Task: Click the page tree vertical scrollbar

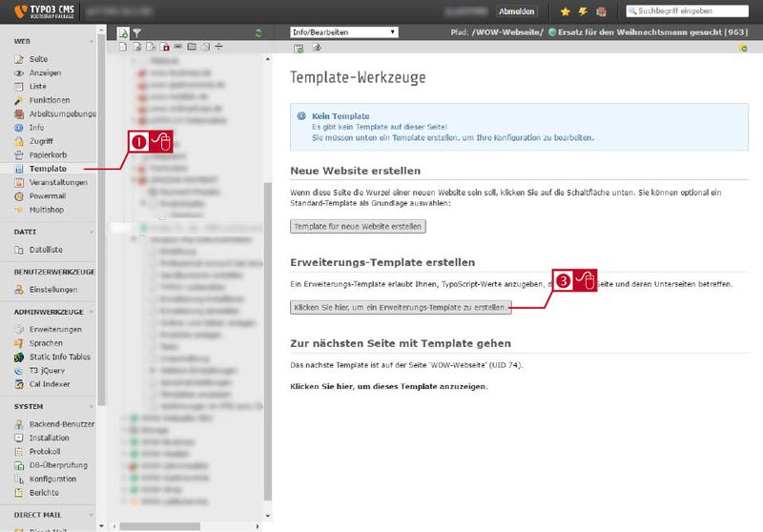Action: point(268,341)
